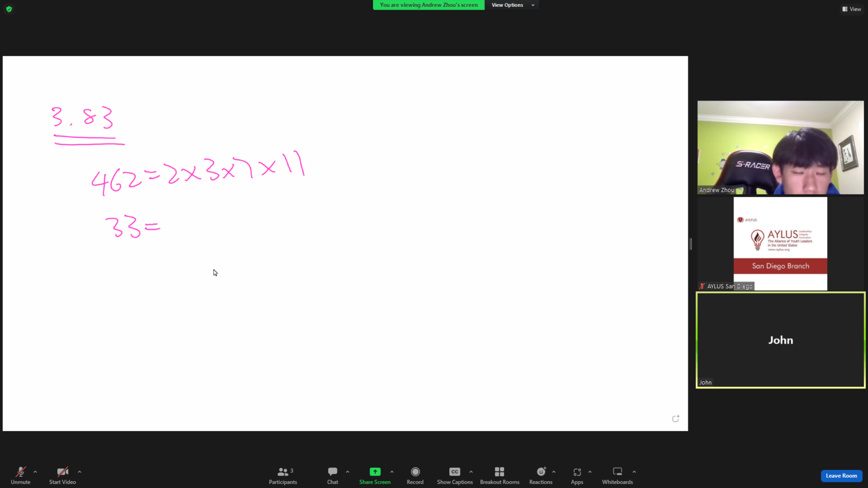Screen dimensions: 868x488
Task: Expand Apps options arrow
Action: pyautogui.click(x=590, y=472)
